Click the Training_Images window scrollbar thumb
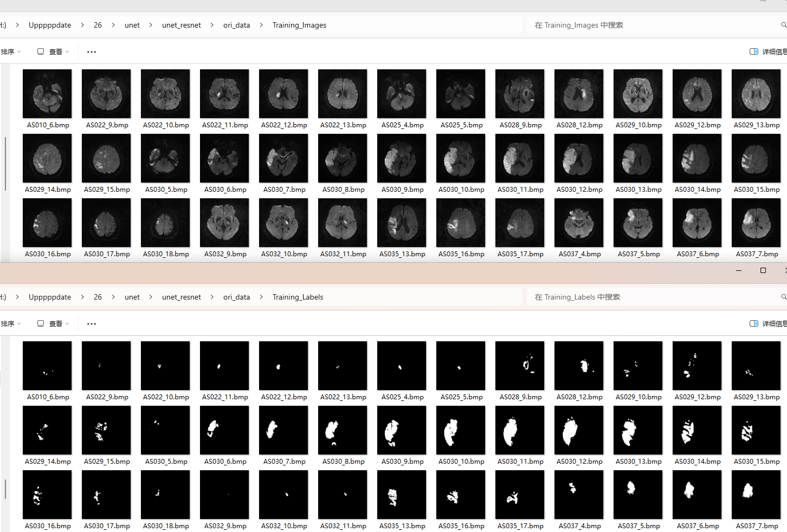 point(5,164)
